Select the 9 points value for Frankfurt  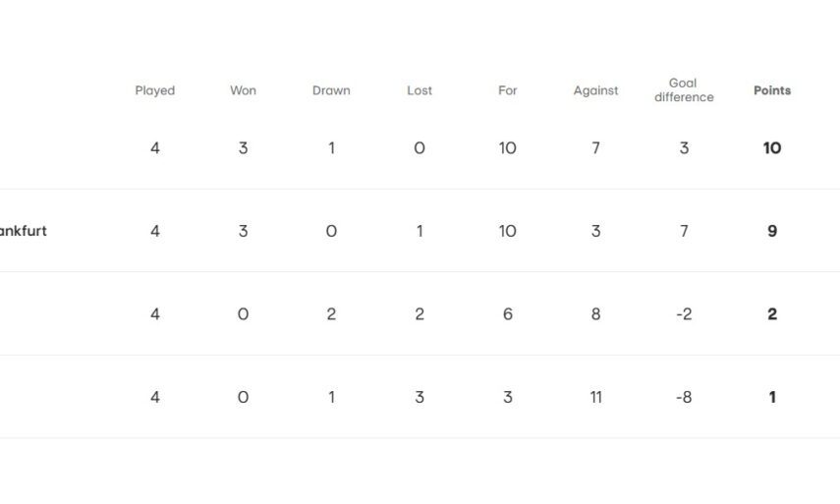click(772, 232)
